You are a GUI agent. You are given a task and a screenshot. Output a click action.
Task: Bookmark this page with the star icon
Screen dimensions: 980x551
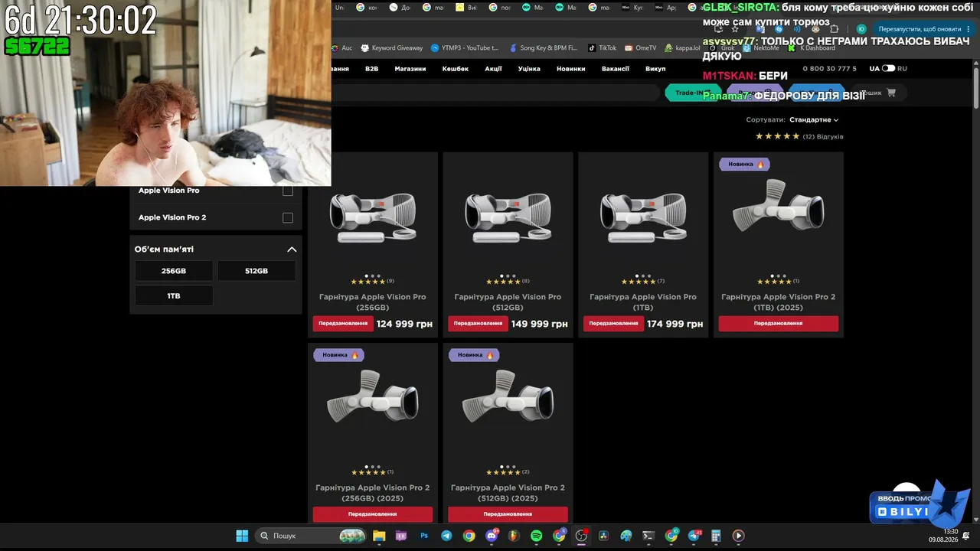735,29
